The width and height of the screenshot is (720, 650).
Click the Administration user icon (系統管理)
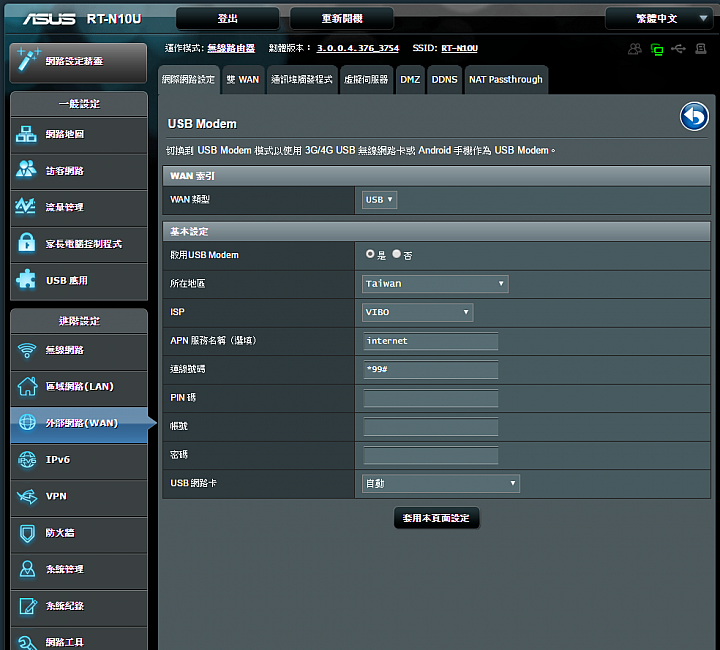(27, 569)
